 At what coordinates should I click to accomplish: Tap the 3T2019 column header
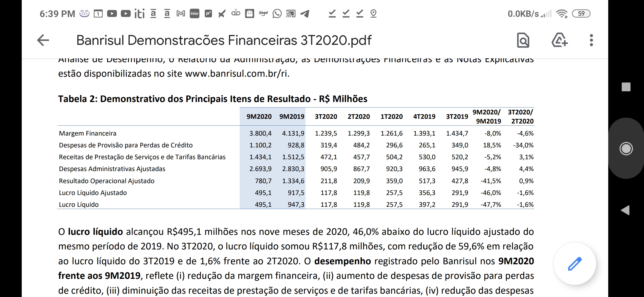click(457, 117)
